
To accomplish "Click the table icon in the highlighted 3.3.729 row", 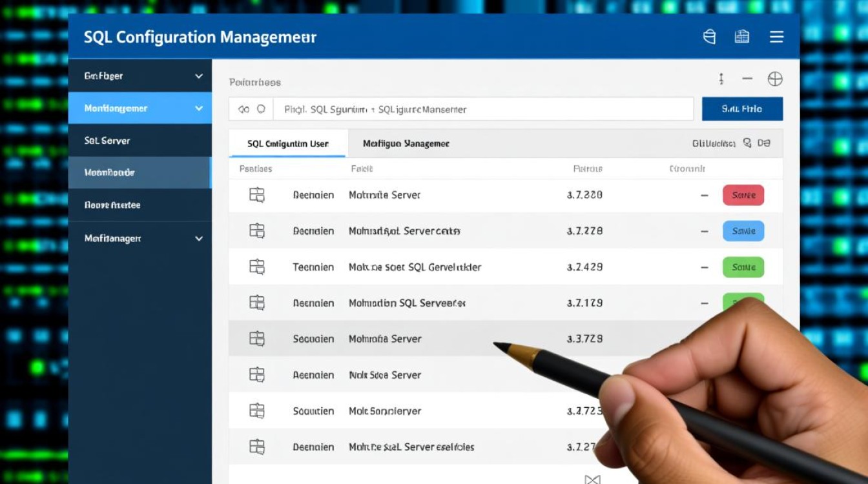I will coord(257,339).
